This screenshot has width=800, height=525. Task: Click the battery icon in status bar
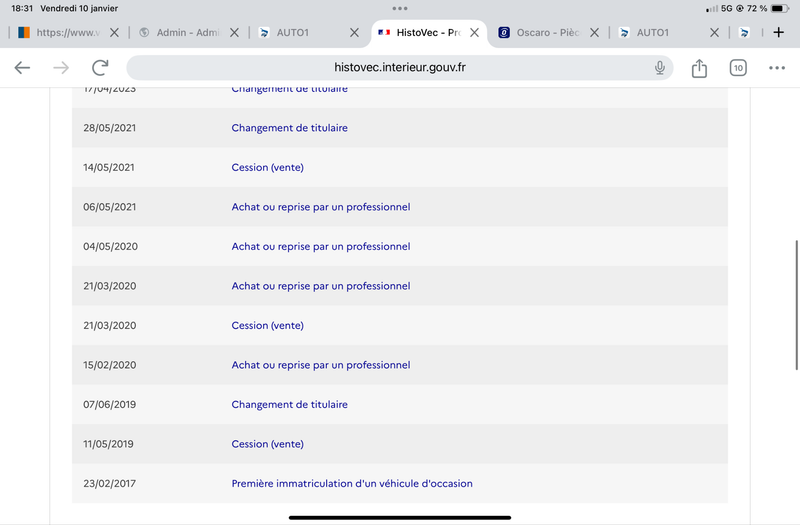780,8
